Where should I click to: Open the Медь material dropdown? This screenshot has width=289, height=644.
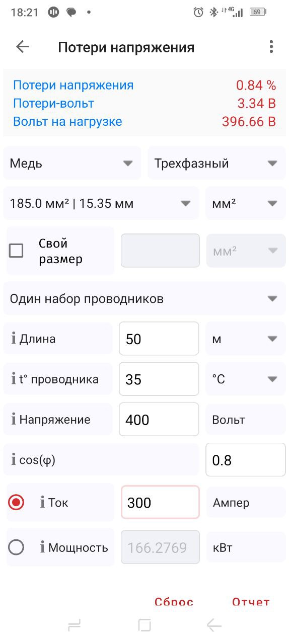click(x=72, y=163)
